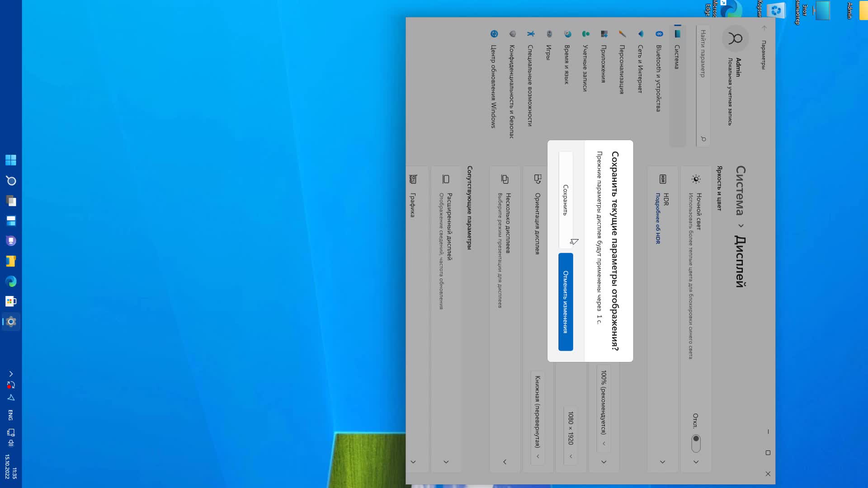Image resolution: width=868 pixels, height=488 pixels.
Task: Click the Система breadcrumb in header
Action: coord(740,190)
